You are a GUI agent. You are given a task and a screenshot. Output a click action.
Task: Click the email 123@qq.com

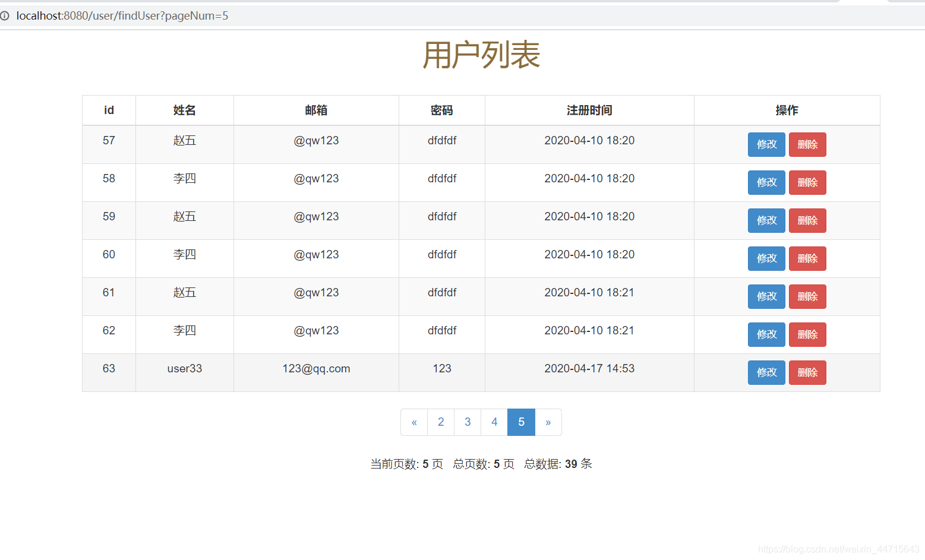click(x=316, y=369)
